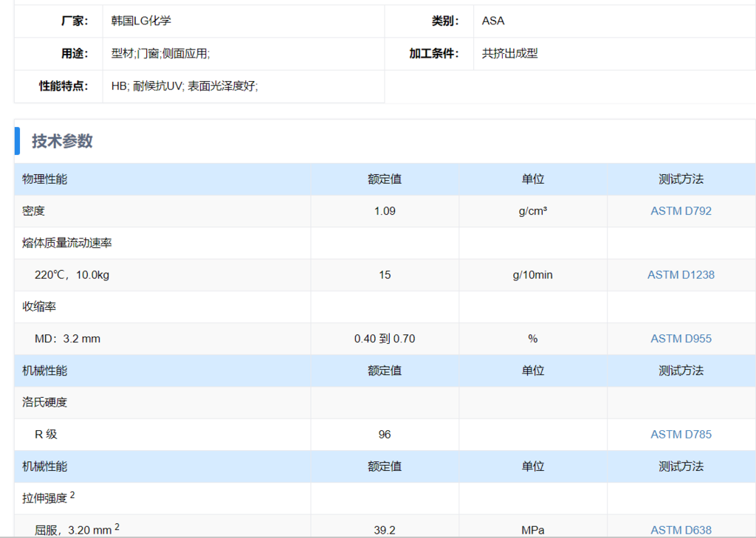
Task: Click the blue bar beside 技术参数
Action: [17, 141]
